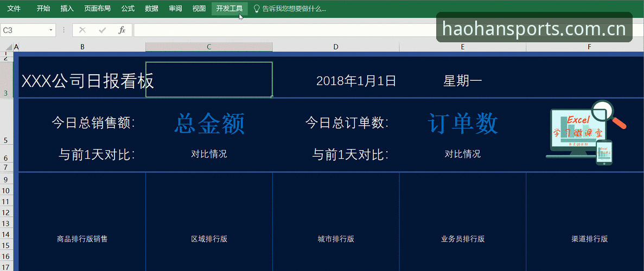Select column E header
Image resolution: width=644 pixels, height=271 pixels.
pyautogui.click(x=462, y=47)
